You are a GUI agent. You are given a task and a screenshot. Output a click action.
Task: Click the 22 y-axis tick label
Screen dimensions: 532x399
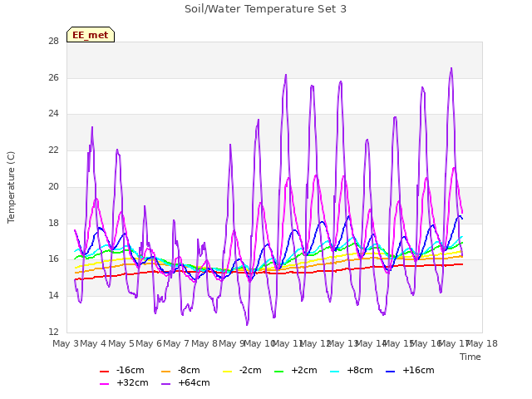pos(53,150)
